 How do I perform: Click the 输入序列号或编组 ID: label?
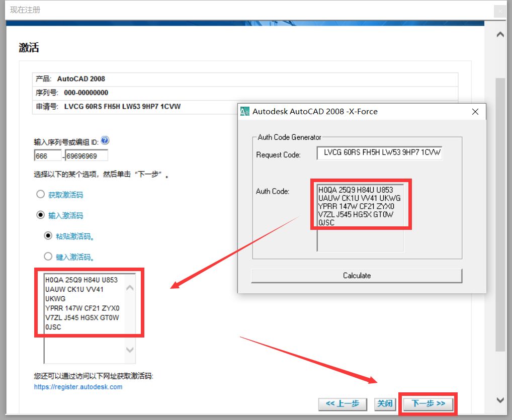[x=66, y=142]
